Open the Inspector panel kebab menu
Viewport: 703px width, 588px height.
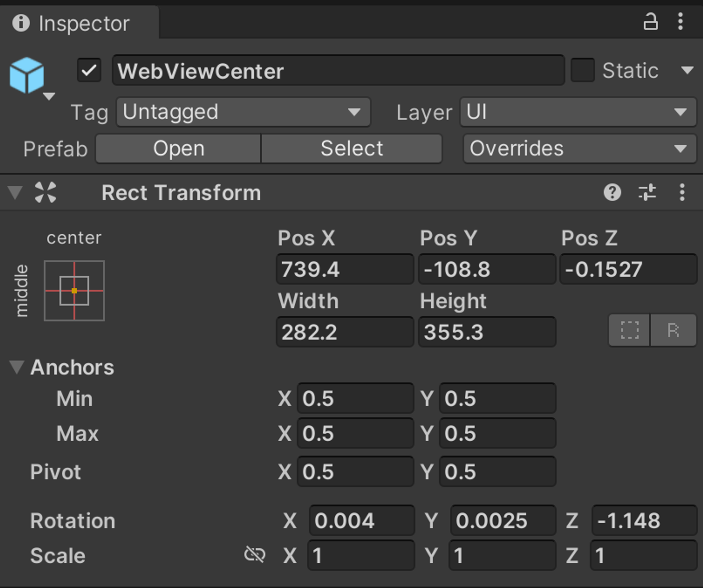tap(681, 22)
